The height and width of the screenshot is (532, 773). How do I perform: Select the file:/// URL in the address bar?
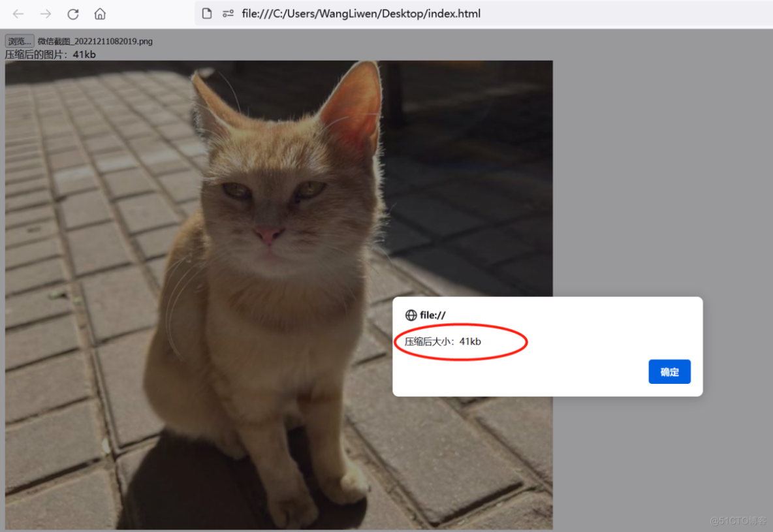coord(361,13)
